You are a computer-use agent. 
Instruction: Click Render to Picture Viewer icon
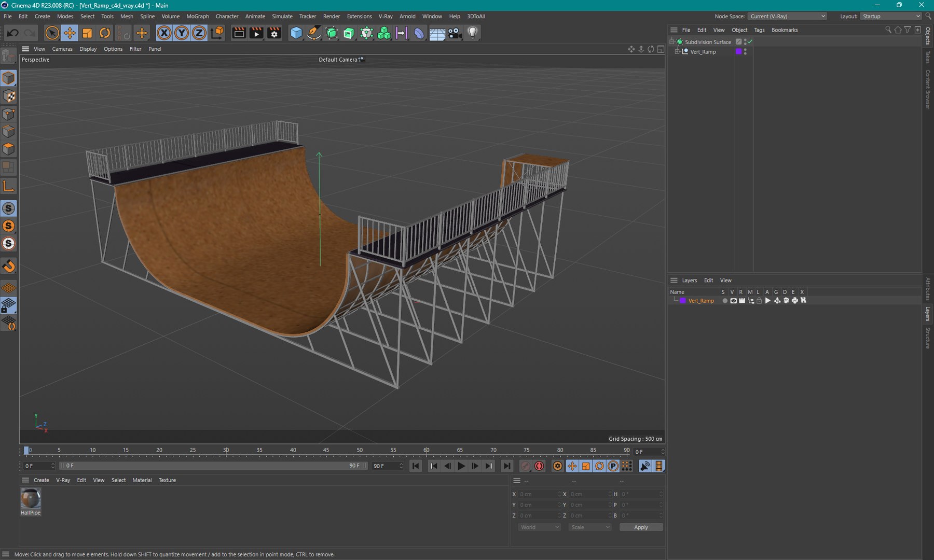tap(256, 33)
